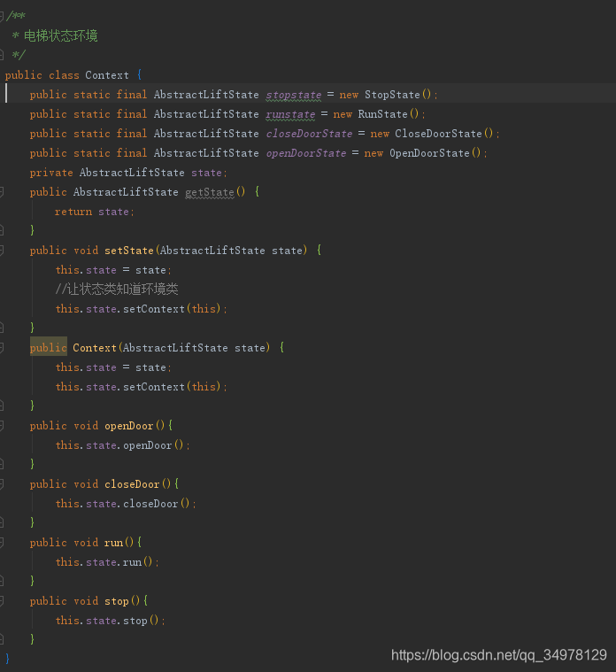Click the closeDoor method declaration name
The image size is (616, 672).
[x=132, y=484]
